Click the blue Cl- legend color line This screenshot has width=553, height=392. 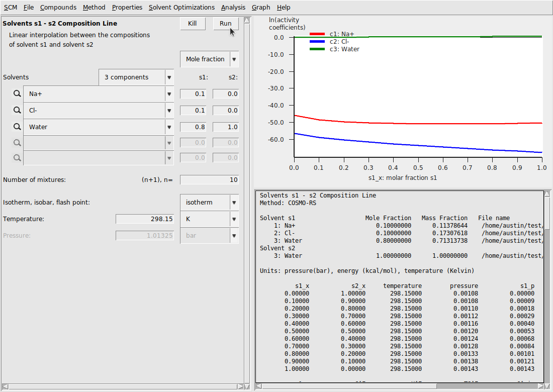tap(317, 41)
